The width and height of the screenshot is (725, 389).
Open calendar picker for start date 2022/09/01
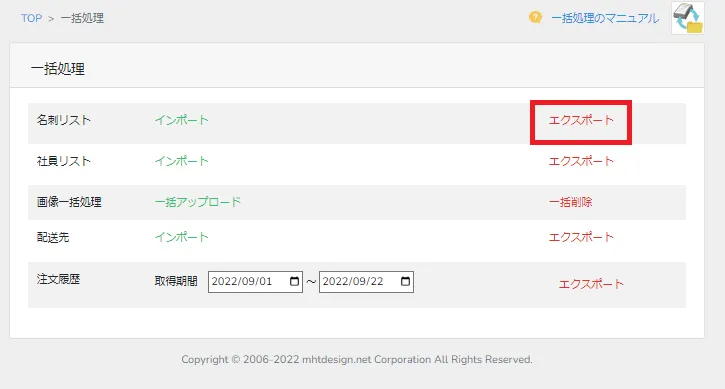coord(294,281)
